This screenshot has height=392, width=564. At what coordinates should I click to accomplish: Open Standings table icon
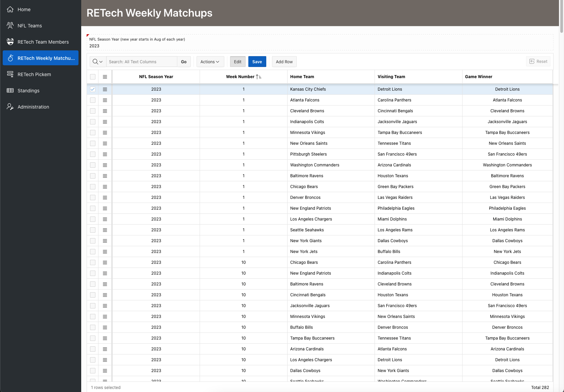pos(10,91)
